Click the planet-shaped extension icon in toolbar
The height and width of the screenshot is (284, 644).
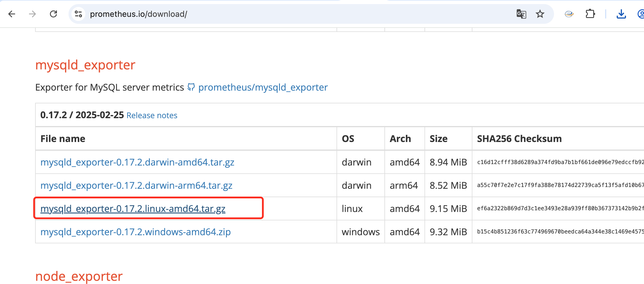pos(569,14)
